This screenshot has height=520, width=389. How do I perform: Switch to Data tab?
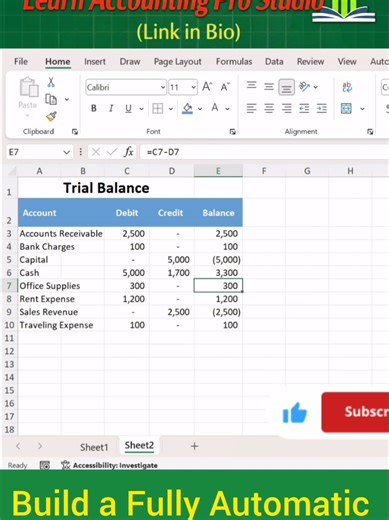[274, 62]
